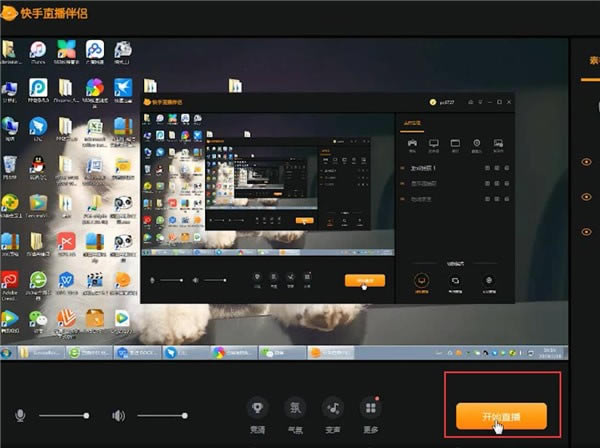Viewport: 600px width, 448px height.
Task: Open the 更多 more tools grid
Action: [x=371, y=408]
